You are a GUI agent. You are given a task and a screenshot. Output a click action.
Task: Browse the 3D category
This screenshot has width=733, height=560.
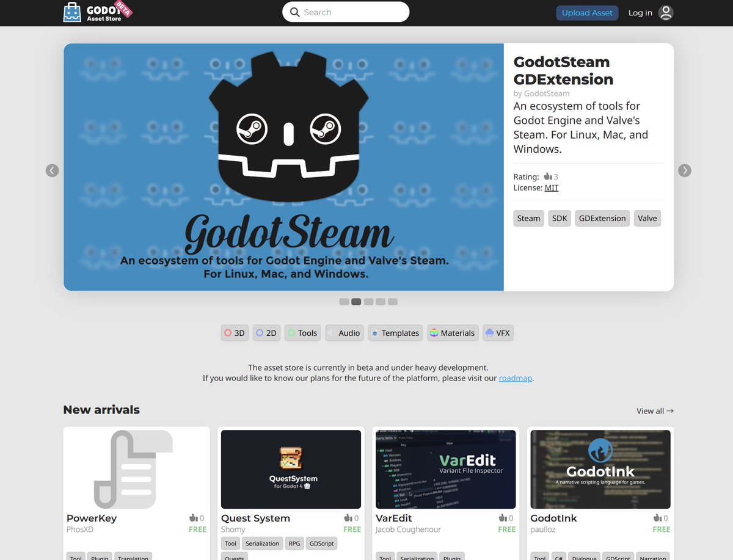(235, 333)
